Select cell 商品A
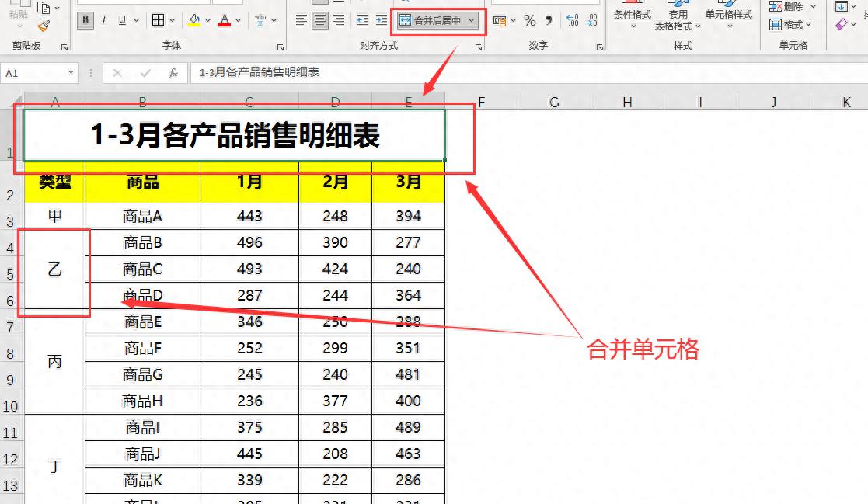This screenshot has height=504, width=868. (x=143, y=216)
